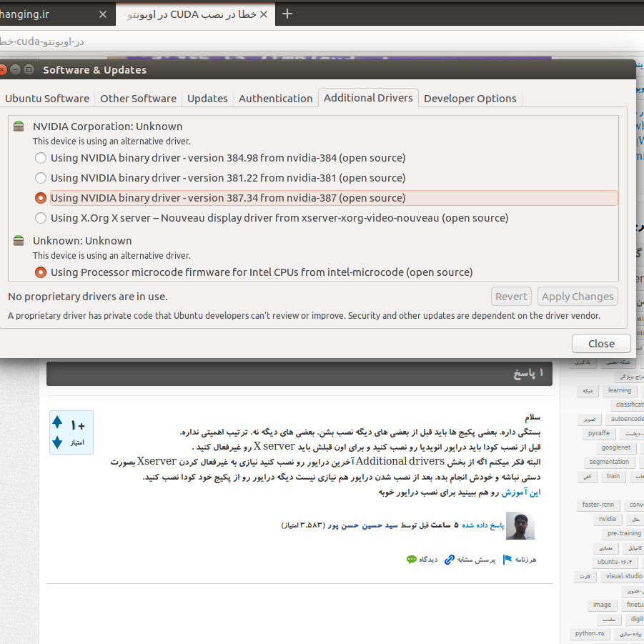Open the Authentication tab
This screenshot has height=644, width=644.
coord(276,99)
